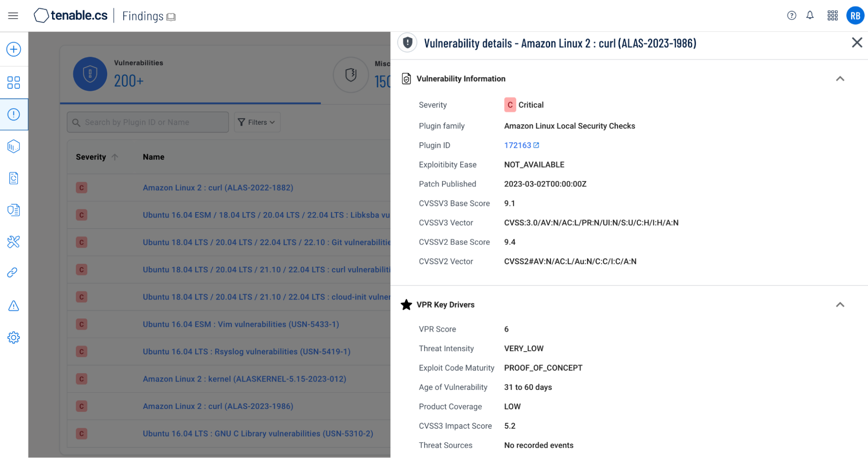Click the Search by Plugin ID field

[148, 122]
